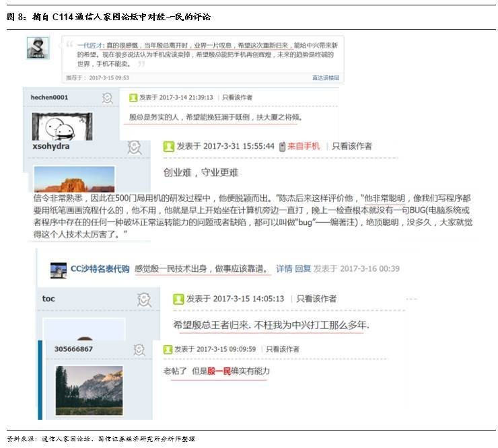This screenshot has width=498, height=448.
Task: Click the medal badge beside xsohydra
Action: pyautogui.click(x=135, y=147)
